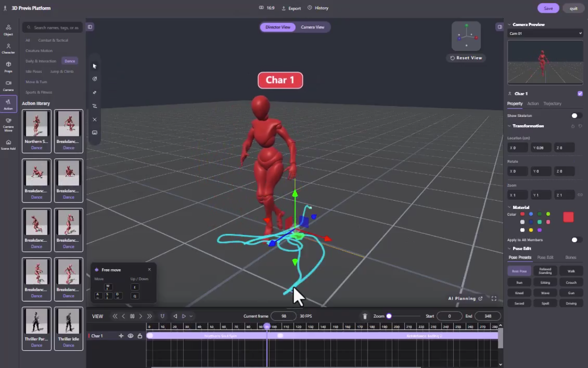The width and height of the screenshot is (588, 368).
Task: Collapse the Pose Edit section
Action: click(510, 249)
